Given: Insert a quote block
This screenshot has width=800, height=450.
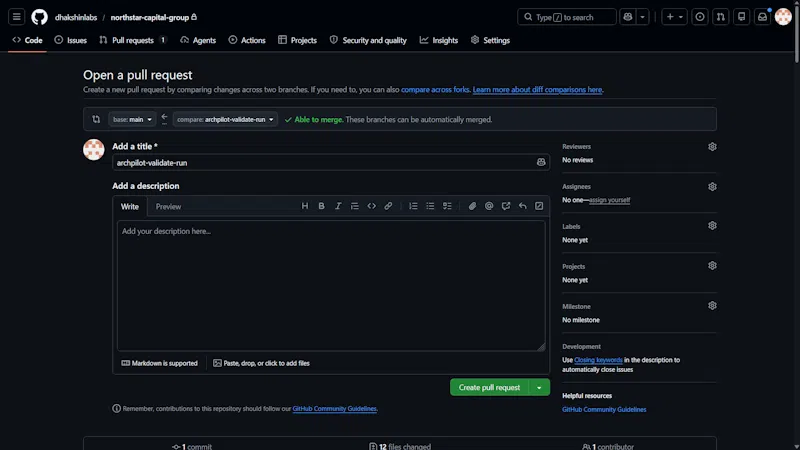Looking at the screenshot, I should pos(355,206).
